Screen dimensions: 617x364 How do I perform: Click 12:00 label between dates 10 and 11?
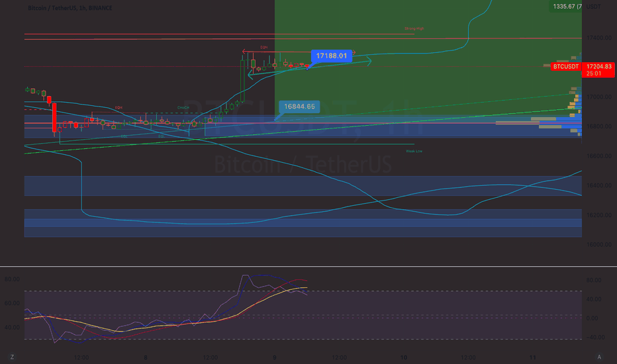click(x=468, y=357)
